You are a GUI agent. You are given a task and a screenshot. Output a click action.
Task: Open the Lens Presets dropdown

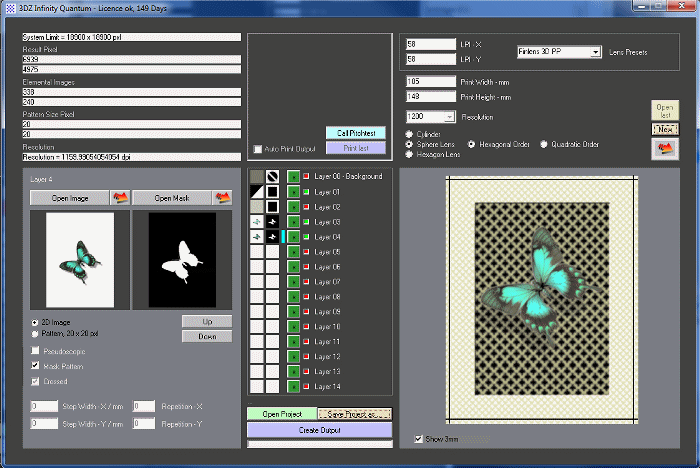click(595, 51)
